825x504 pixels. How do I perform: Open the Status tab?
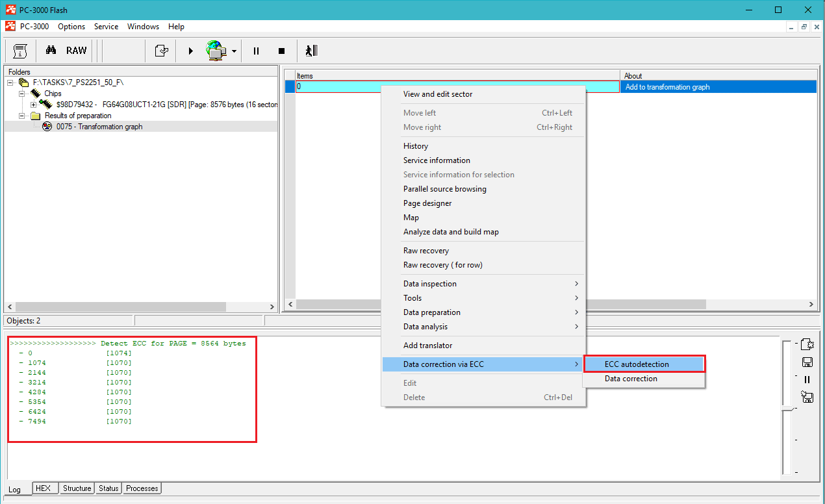[109, 488]
